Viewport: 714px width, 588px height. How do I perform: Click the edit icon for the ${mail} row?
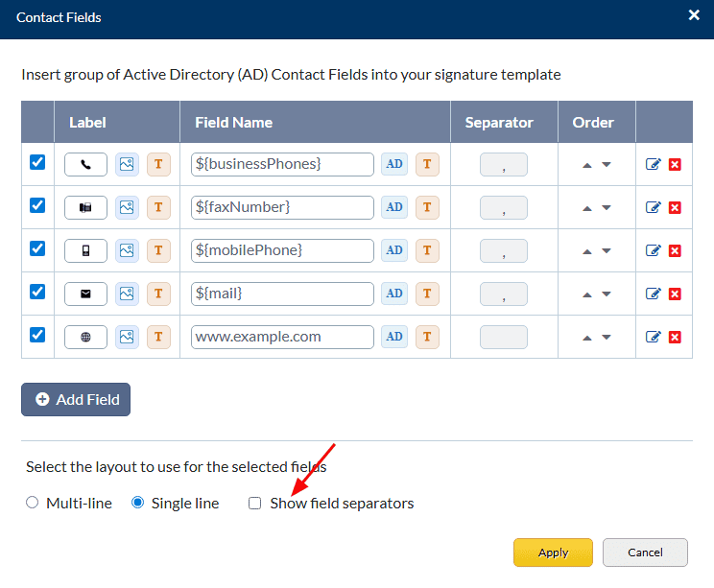pos(654,294)
